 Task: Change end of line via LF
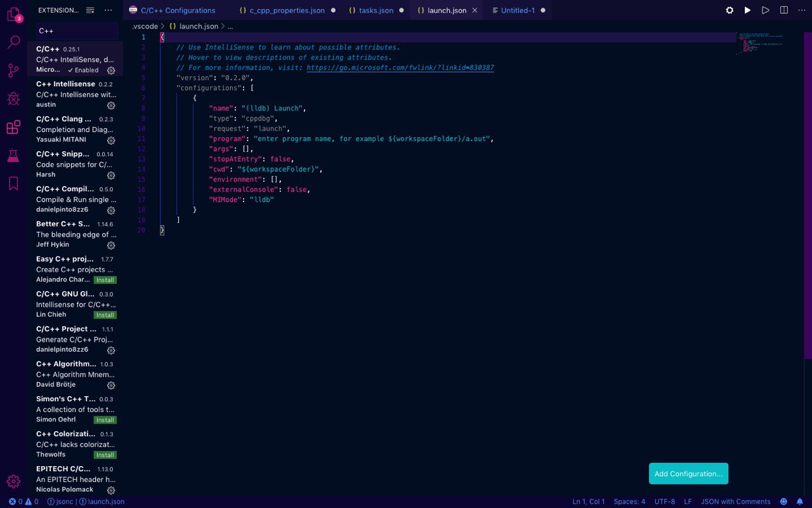tap(688, 502)
